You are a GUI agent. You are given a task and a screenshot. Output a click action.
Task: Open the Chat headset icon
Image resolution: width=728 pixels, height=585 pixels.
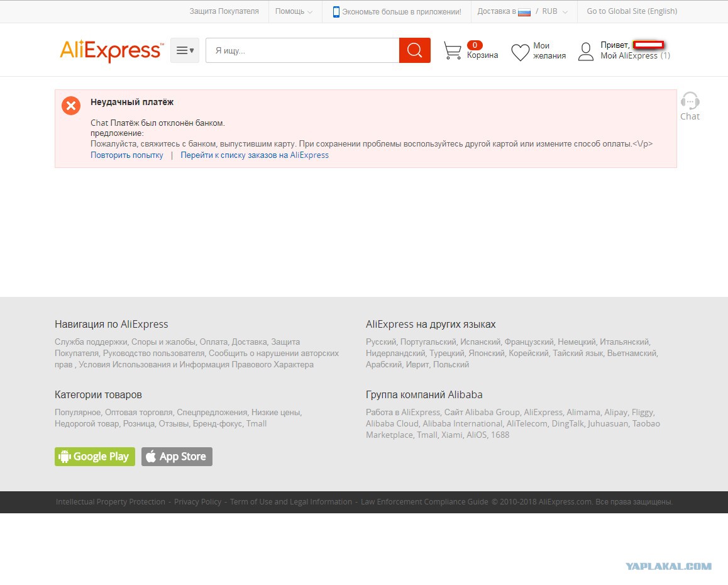[690, 101]
